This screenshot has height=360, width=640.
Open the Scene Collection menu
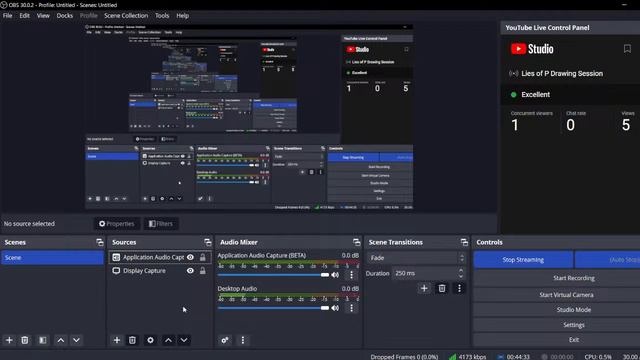click(126, 16)
